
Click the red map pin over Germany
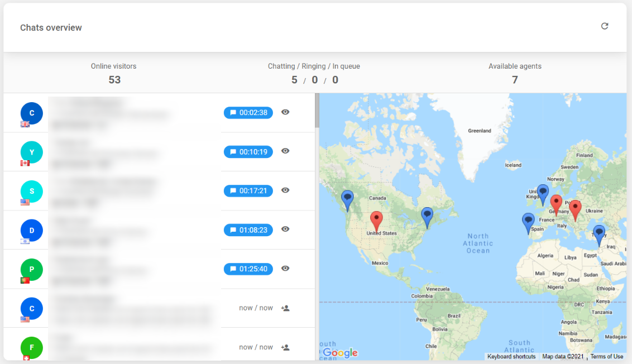[x=556, y=203]
